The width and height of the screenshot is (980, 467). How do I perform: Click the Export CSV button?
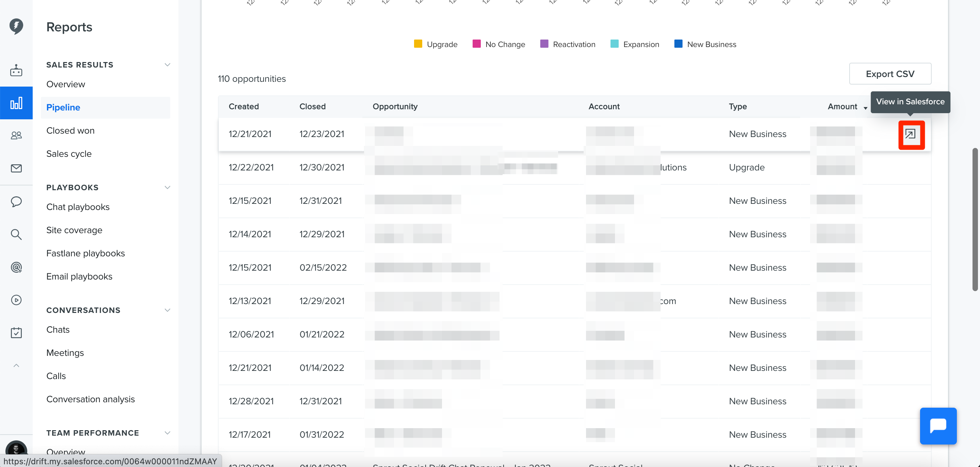(890, 74)
